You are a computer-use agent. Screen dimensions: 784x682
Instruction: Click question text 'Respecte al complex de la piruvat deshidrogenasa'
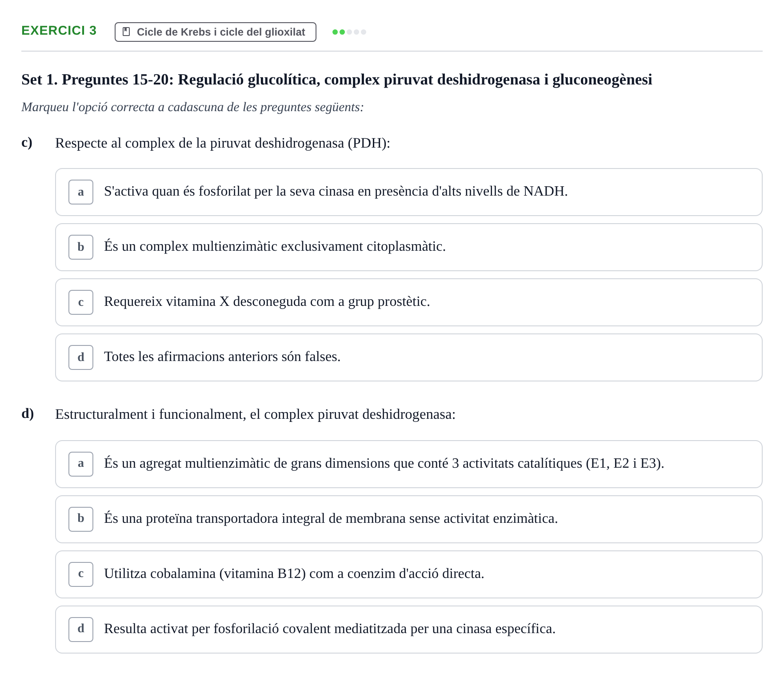[223, 143]
